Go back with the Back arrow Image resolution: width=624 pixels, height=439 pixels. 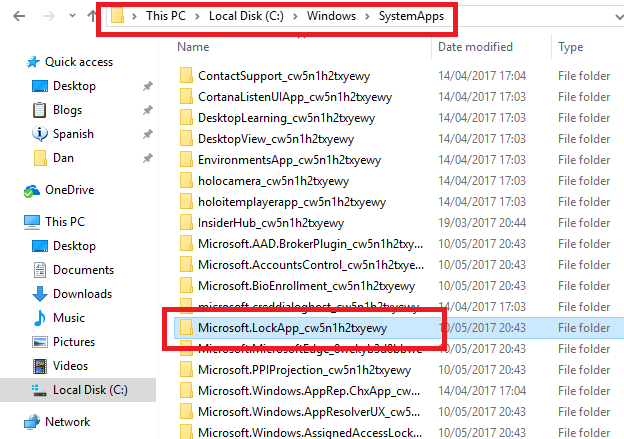[x=19, y=16]
